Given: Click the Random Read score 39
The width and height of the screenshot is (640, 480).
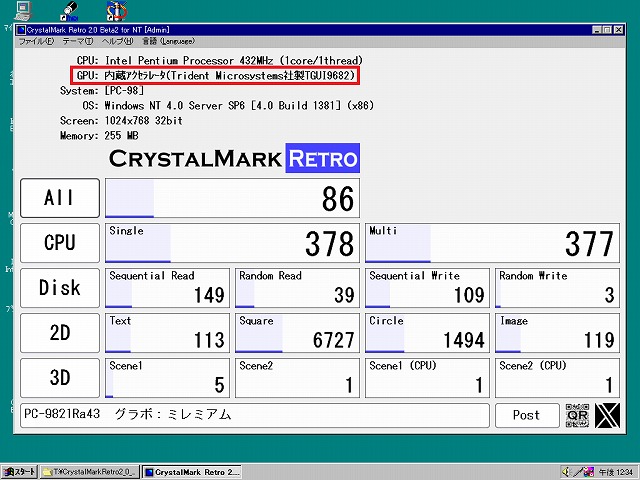Looking at the screenshot, I should point(344,295).
